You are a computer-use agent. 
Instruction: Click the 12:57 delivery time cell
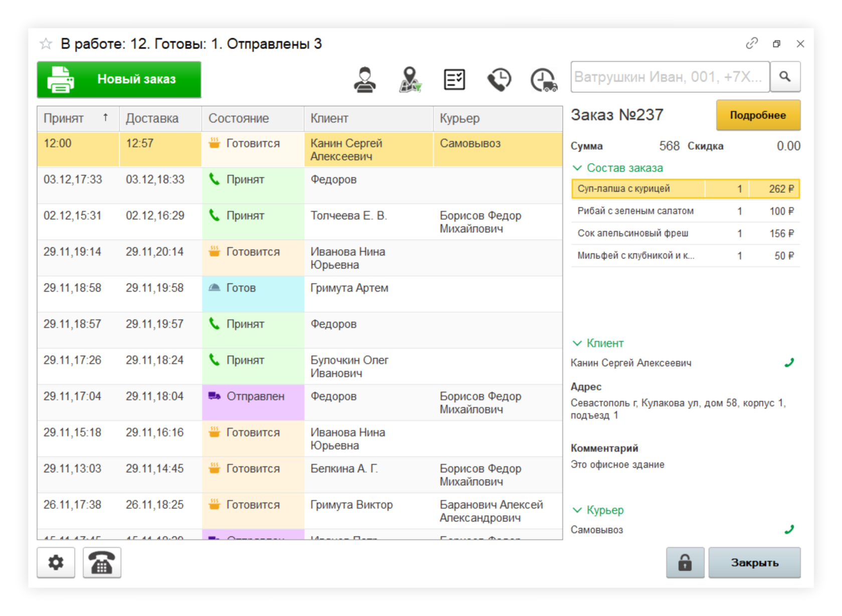(160, 149)
